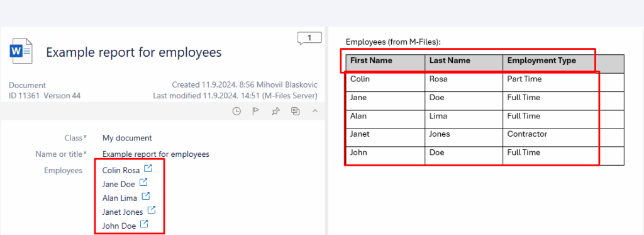
Task: Click the Janet Jones employee name
Action: (123, 212)
